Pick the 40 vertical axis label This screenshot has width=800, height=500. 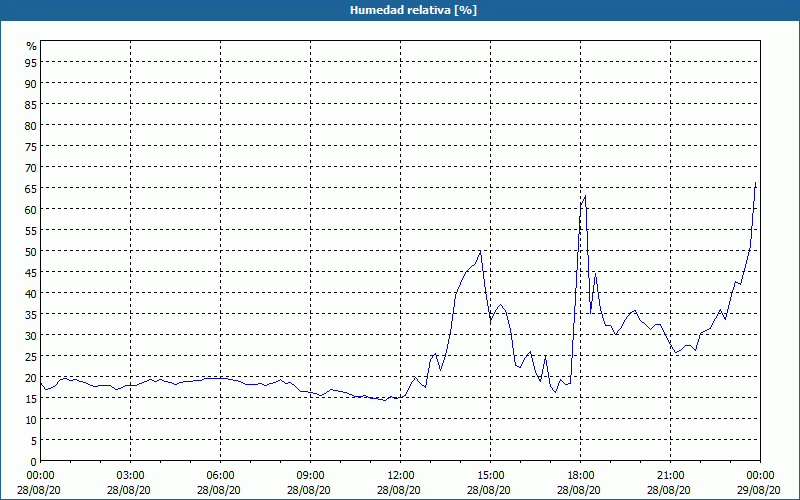tap(31, 293)
